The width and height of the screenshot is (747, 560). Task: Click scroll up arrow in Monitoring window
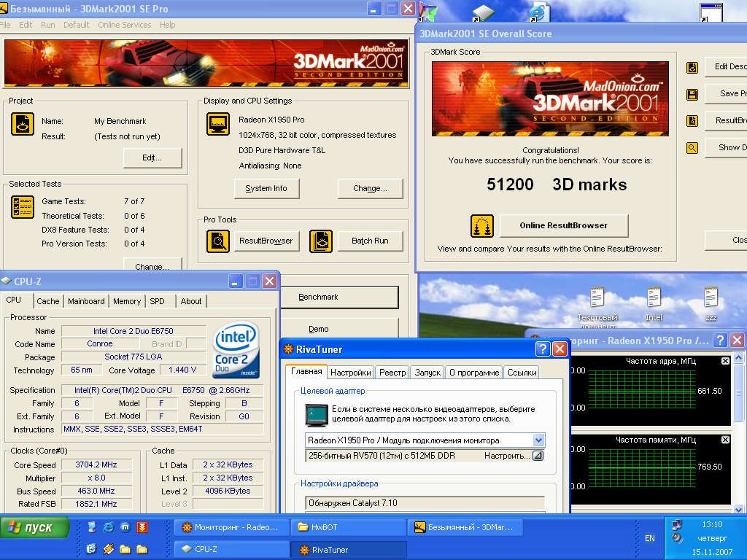738,357
